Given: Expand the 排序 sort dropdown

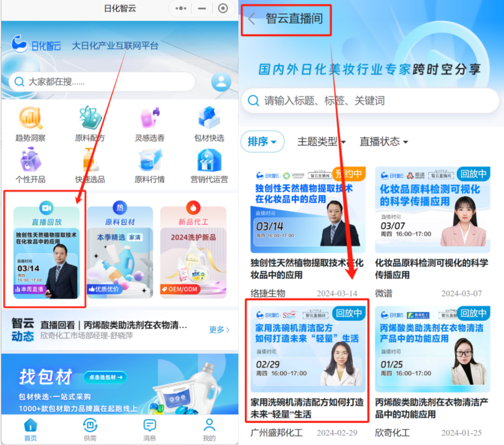Looking at the screenshot, I should pos(262,141).
